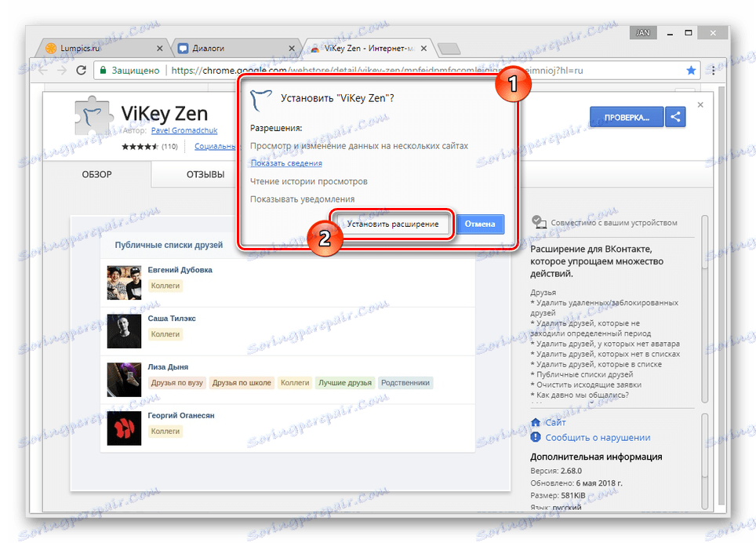Screen dimensions: 756x543
Task: Click the Lumpics.ru tab favicon
Action: 51,48
